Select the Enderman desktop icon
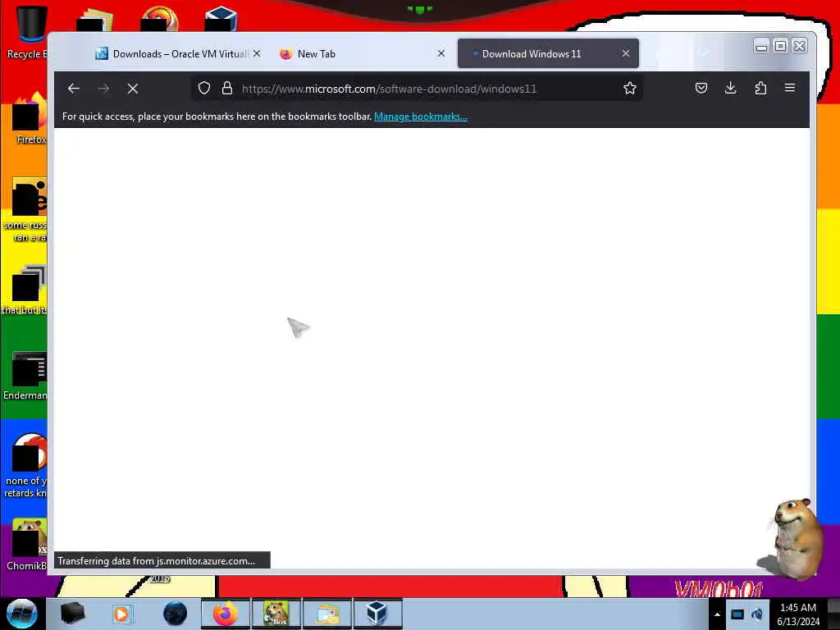The height and width of the screenshot is (630, 840). pyautogui.click(x=25, y=376)
